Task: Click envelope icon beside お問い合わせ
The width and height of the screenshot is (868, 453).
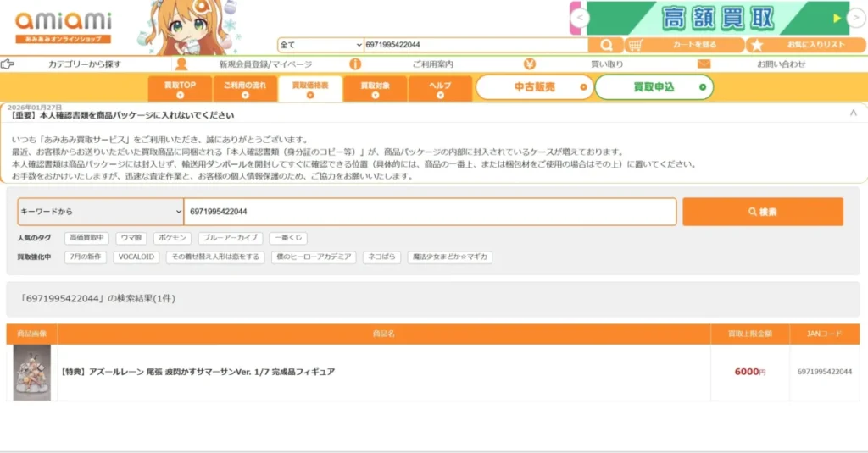Action: (x=704, y=64)
